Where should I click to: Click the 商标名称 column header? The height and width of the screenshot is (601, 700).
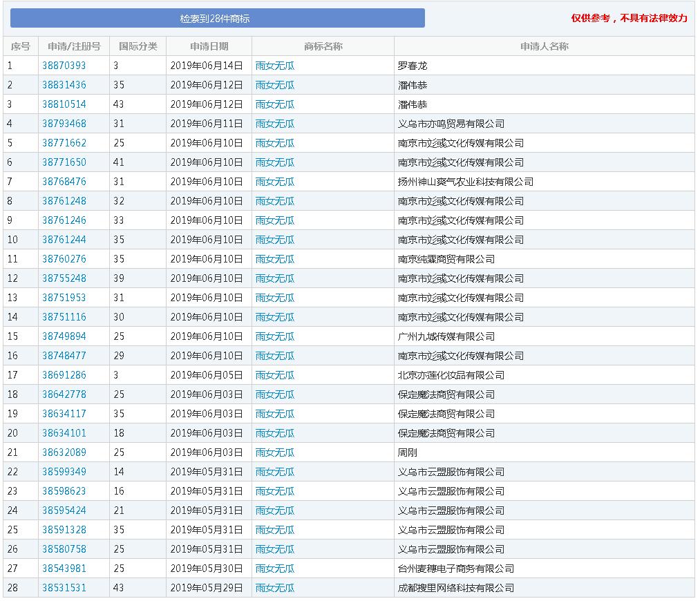(x=323, y=46)
